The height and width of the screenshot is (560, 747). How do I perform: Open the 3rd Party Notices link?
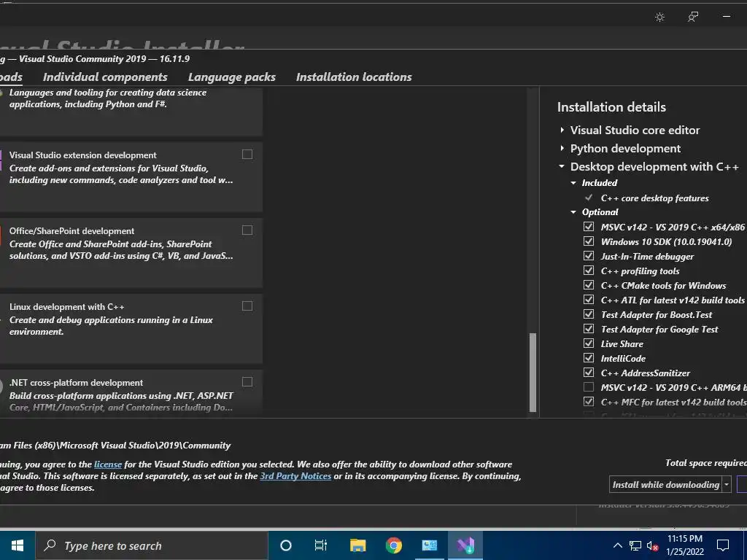point(295,475)
